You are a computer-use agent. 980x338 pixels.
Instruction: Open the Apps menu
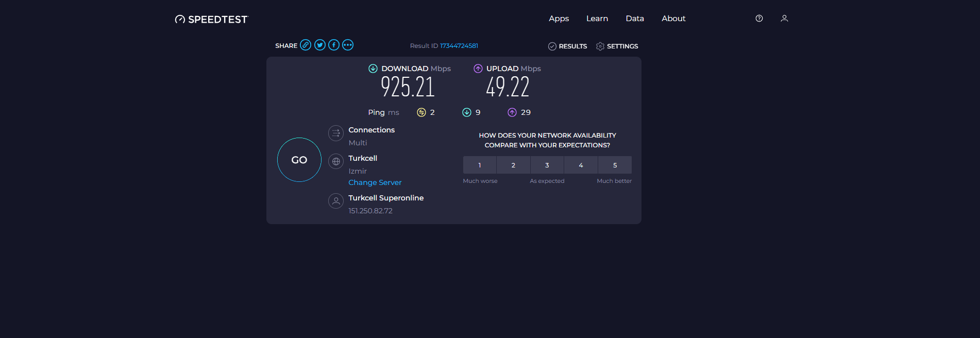click(x=559, y=19)
